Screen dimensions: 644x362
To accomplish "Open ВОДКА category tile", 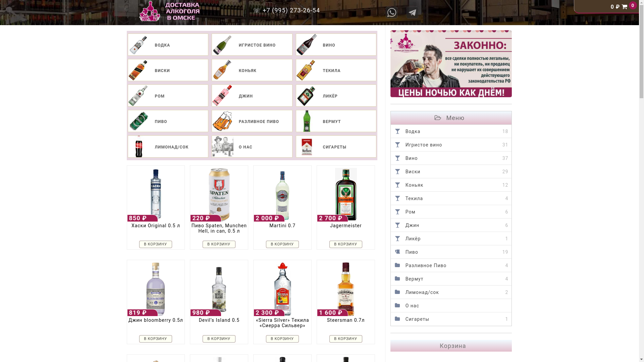I will point(168,45).
